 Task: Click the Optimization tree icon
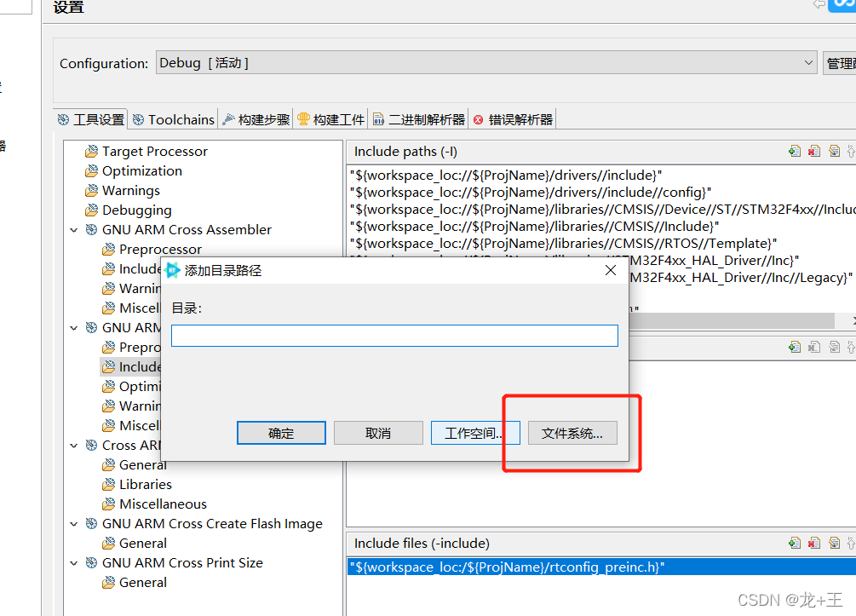click(x=92, y=171)
